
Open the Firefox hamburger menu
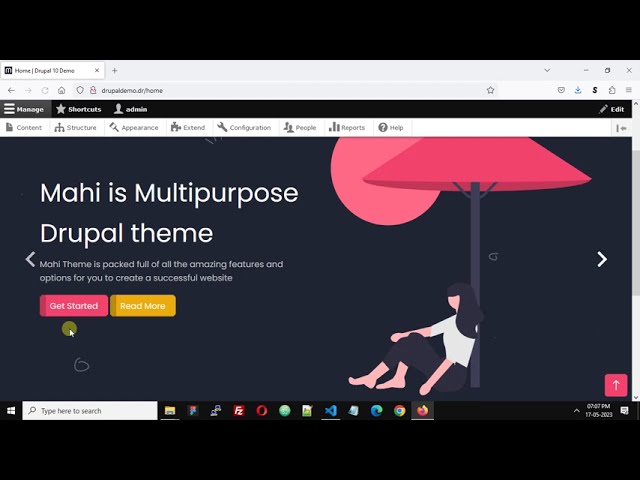click(x=629, y=90)
